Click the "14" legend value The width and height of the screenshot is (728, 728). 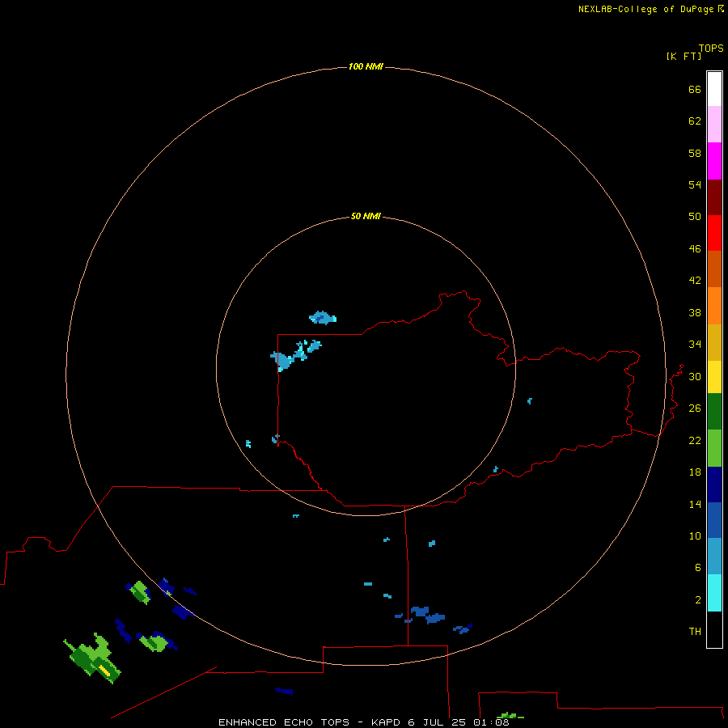tap(695, 504)
